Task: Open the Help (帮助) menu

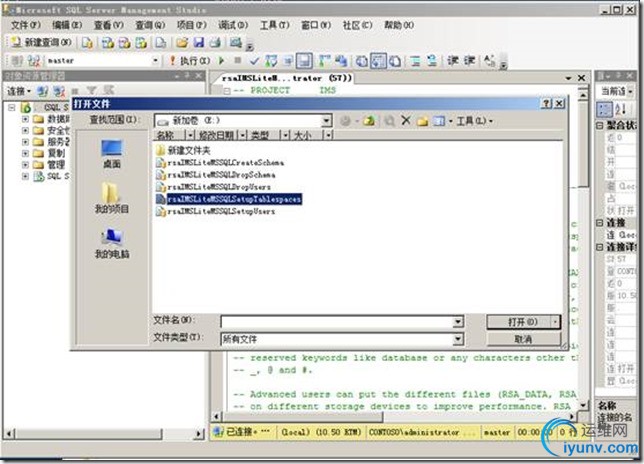Action: 399,25
